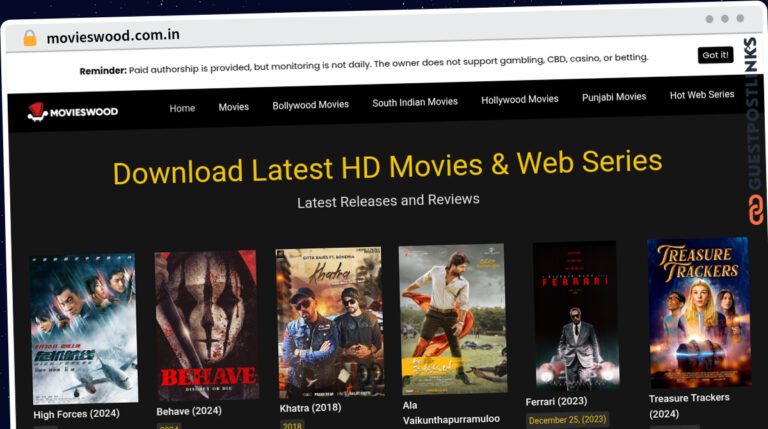Open the Movies menu item
Screen dimensions: 768x429
[x=234, y=107]
